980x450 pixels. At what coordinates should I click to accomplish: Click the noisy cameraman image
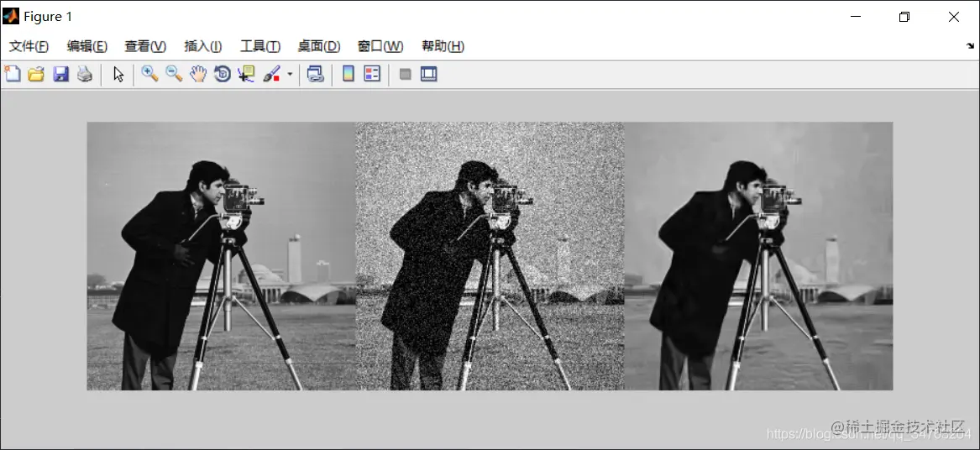point(490,256)
